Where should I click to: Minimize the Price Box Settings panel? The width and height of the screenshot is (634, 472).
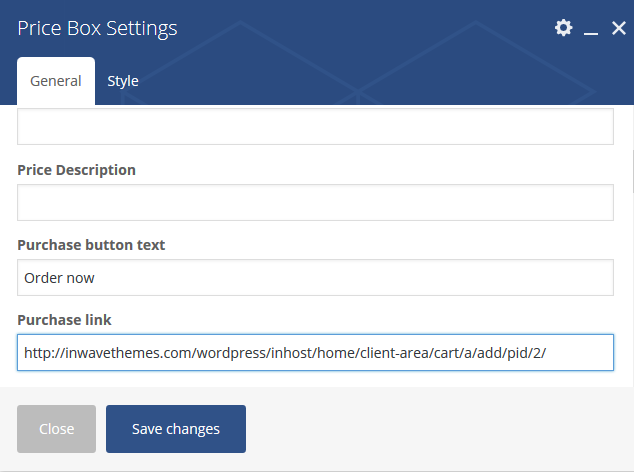pos(591,28)
